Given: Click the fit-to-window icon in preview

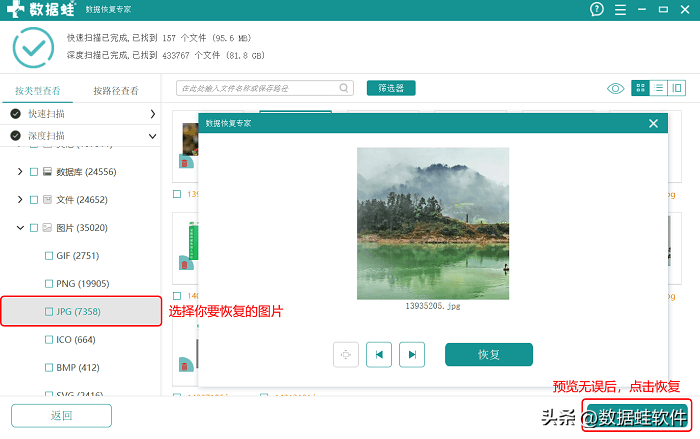Looking at the screenshot, I should point(346,355).
